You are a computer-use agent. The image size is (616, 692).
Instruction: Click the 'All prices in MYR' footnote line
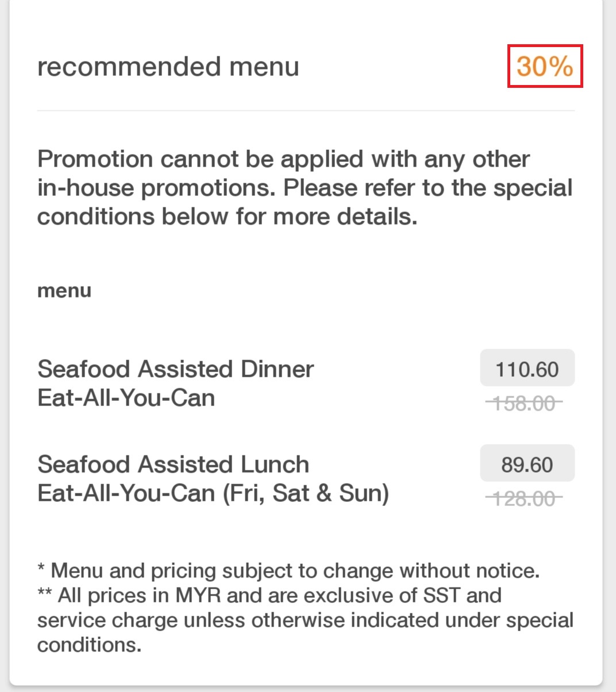click(x=269, y=595)
